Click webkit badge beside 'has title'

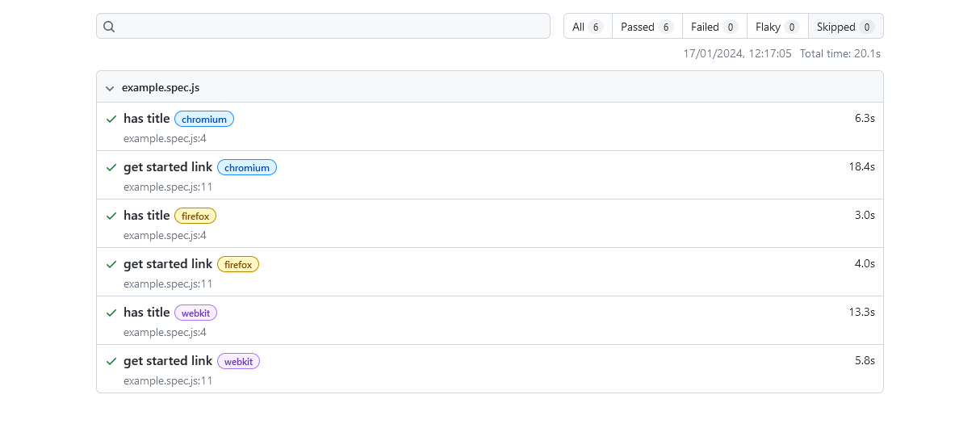point(195,313)
